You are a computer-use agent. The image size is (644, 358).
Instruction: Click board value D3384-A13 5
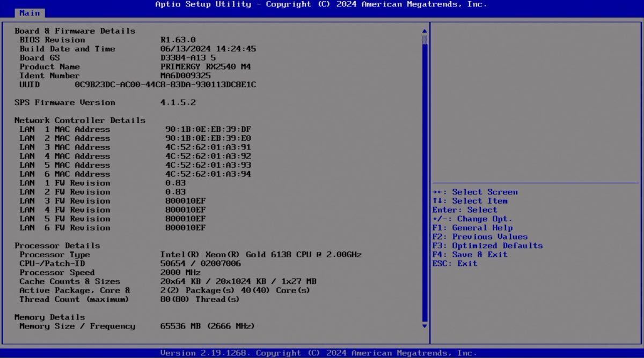coord(188,58)
